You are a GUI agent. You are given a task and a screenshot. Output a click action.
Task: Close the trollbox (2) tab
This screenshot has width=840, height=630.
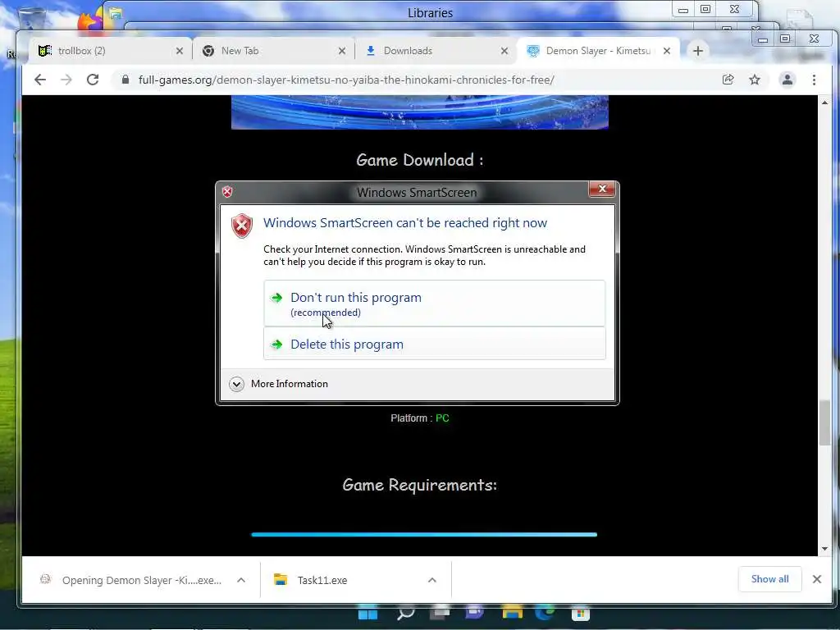coord(180,51)
